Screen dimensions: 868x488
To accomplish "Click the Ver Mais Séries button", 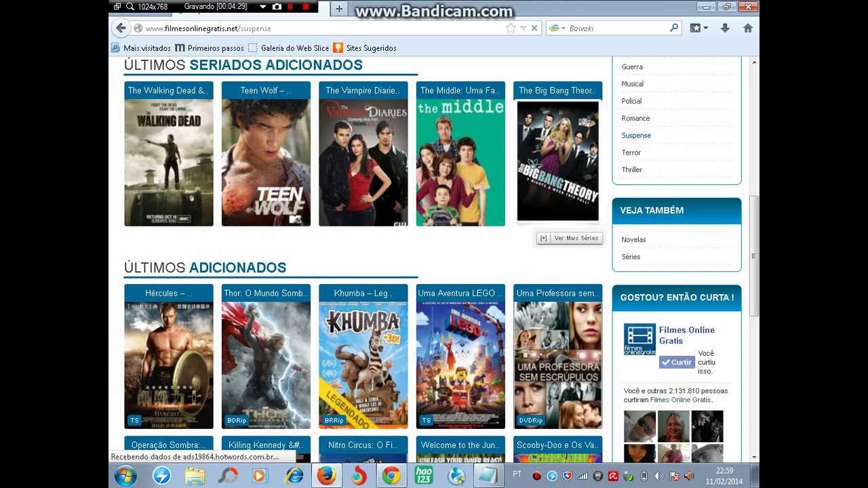I will click(x=569, y=238).
